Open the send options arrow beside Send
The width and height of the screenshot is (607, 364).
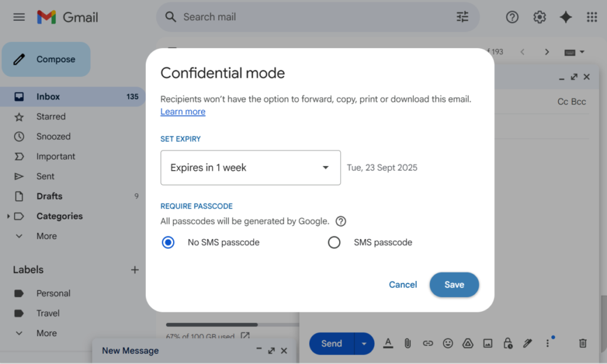click(364, 344)
